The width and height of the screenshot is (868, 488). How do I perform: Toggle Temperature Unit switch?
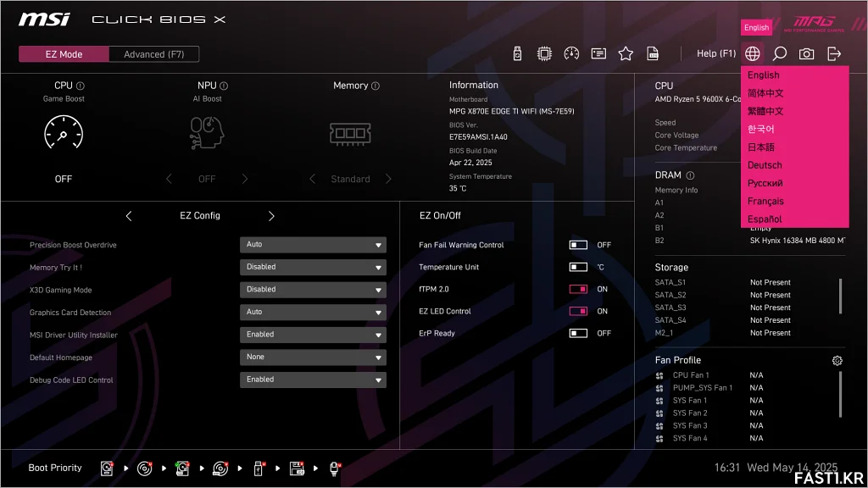pos(578,267)
